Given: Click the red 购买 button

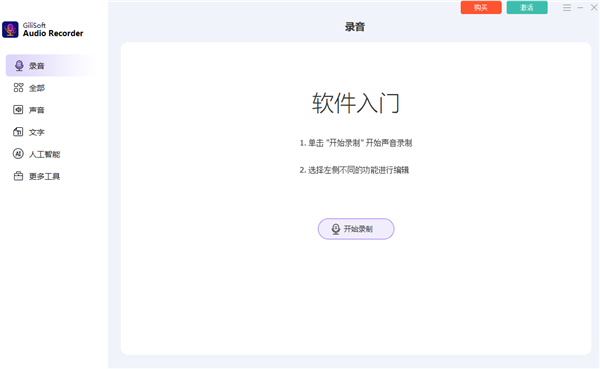Looking at the screenshot, I should click(x=481, y=8).
